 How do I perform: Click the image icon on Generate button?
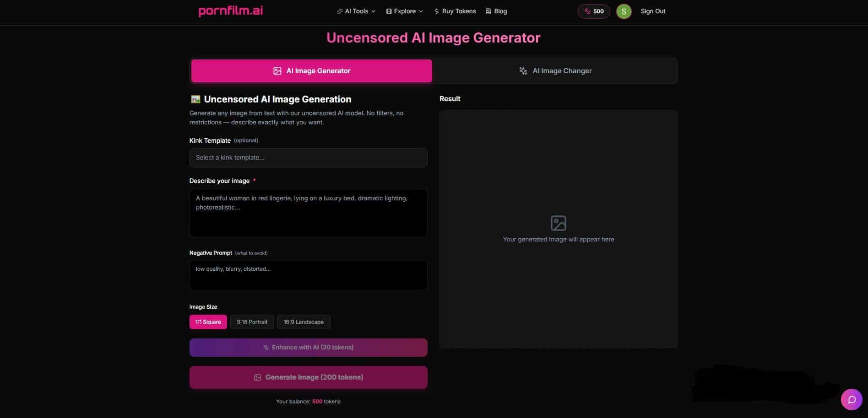pos(257,378)
